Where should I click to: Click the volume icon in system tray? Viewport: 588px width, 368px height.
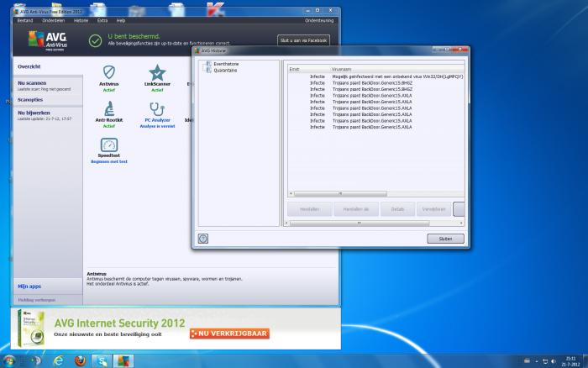[x=553, y=361]
